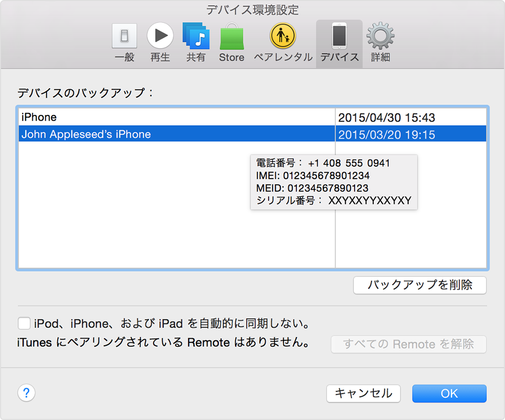Viewport: 505px width, 420px height.
Task: Click the バックアップを削除 button
Action: pyautogui.click(x=420, y=285)
